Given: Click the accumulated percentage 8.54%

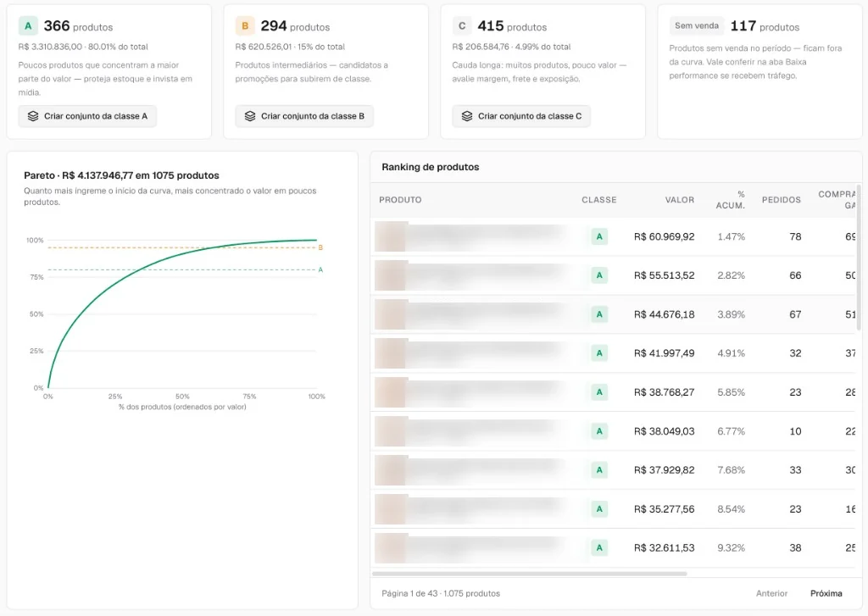Looking at the screenshot, I should point(732,509).
